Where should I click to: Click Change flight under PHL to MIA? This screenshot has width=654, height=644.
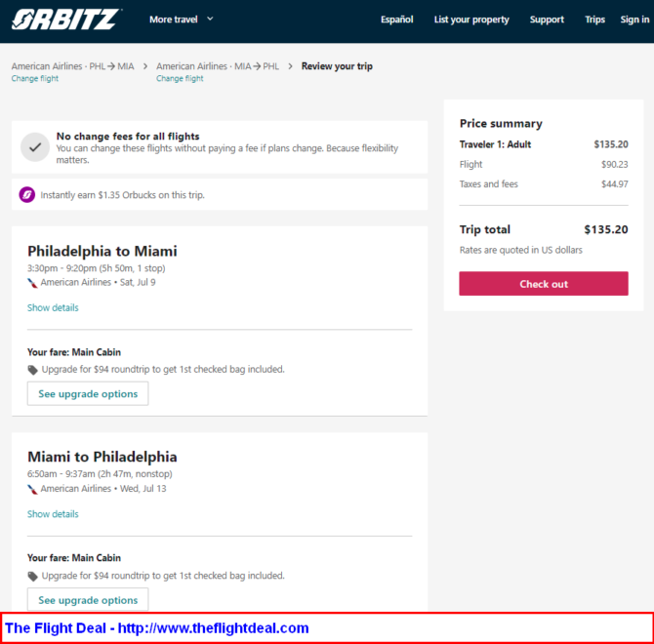coord(35,78)
